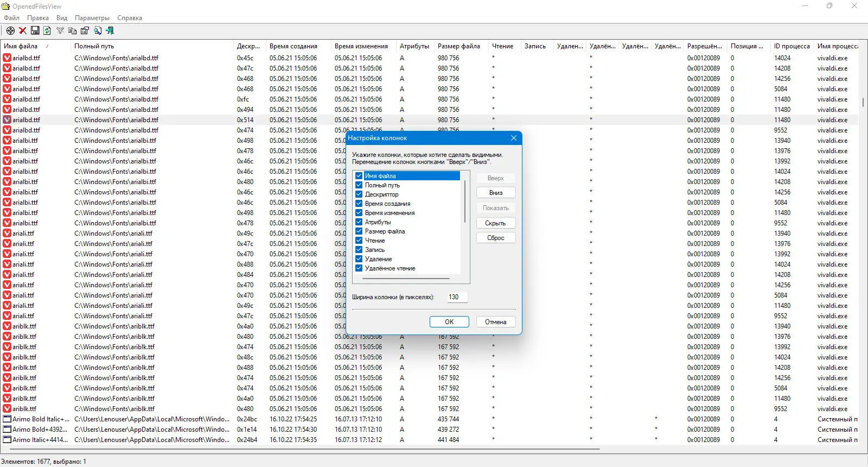The height and width of the screenshot is (467, 868).
Task: Click the column list vertical scrollbar
Action: click(465, 201)
